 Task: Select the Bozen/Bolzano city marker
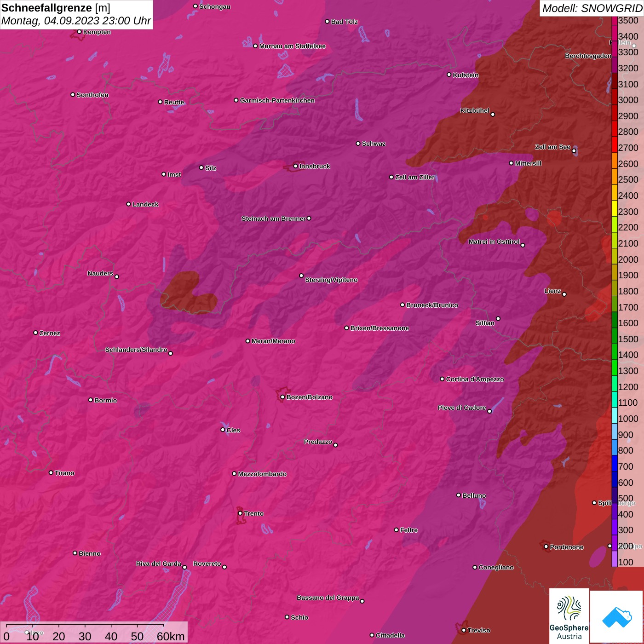(282, 397)
